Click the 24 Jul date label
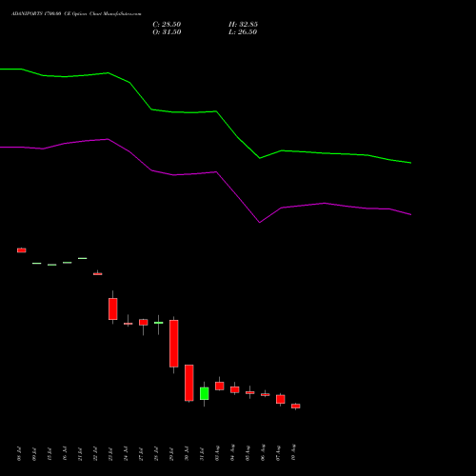 coord(126,454)
